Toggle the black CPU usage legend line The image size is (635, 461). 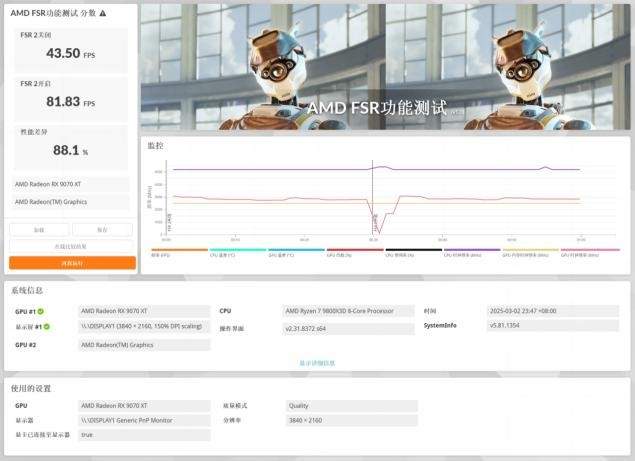[413, 250]
